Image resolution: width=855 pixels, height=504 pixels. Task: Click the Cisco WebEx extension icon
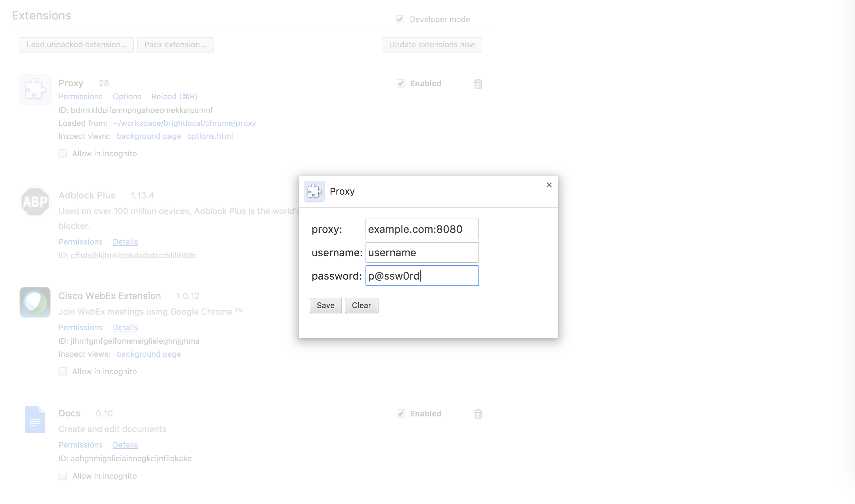(x=35, y=302)
